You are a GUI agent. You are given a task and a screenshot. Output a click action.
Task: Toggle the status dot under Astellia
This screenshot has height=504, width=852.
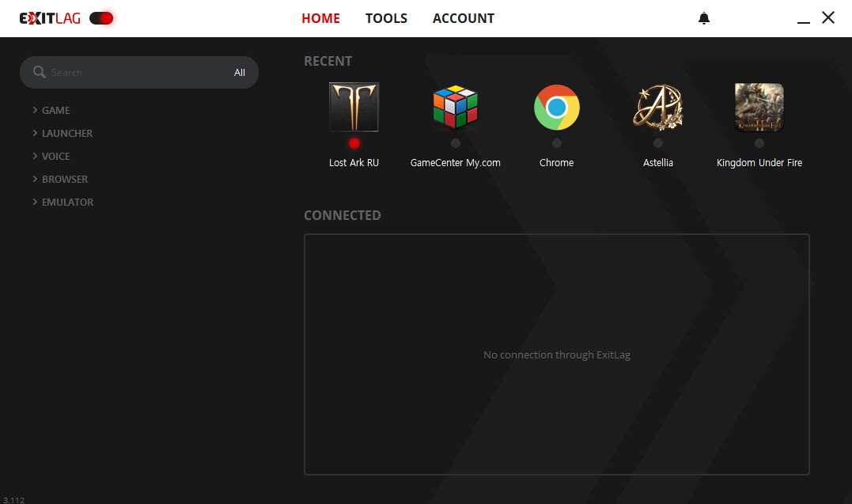pos(658,143)
